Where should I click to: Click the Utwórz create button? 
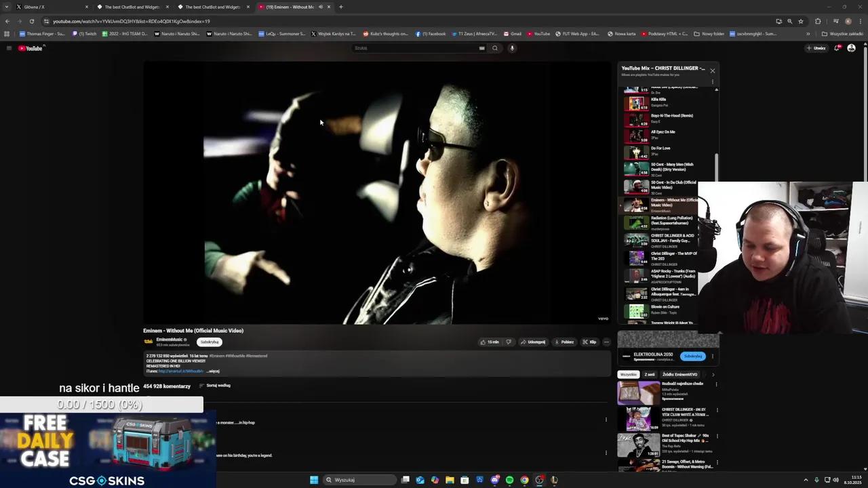click(816, 48)
